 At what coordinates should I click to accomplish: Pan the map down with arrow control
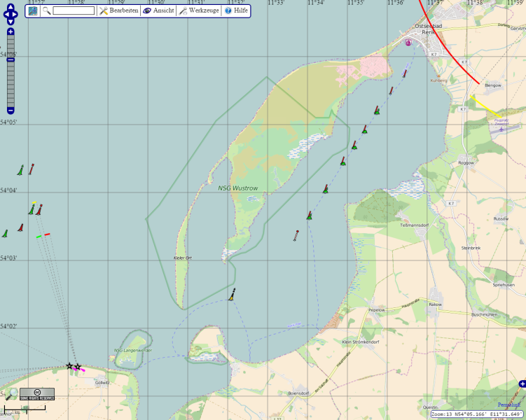point(11,22)
